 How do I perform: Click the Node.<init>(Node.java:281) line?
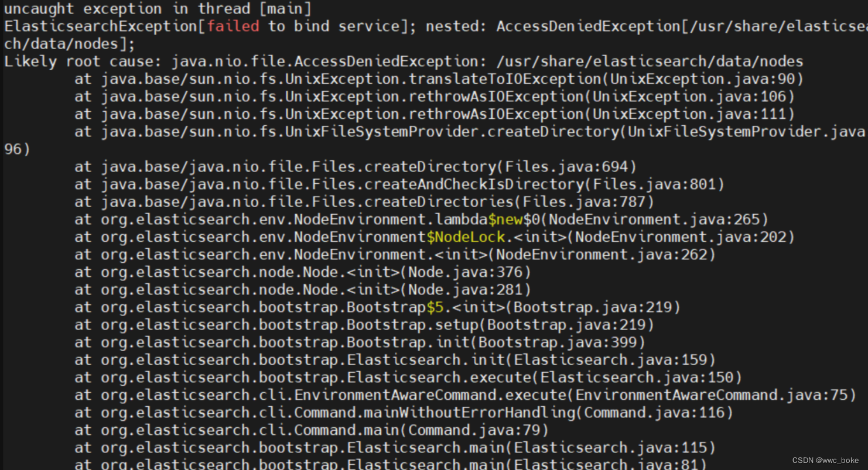coord(303,290)
